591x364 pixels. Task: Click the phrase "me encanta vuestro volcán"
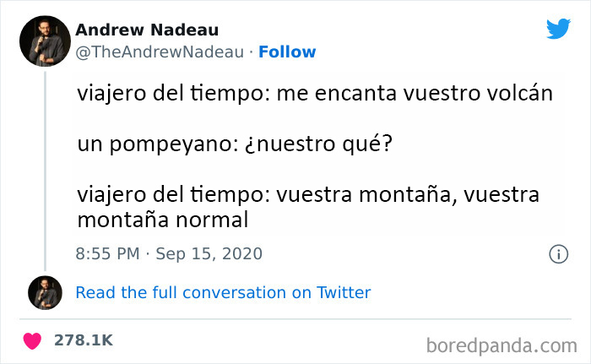412,95
